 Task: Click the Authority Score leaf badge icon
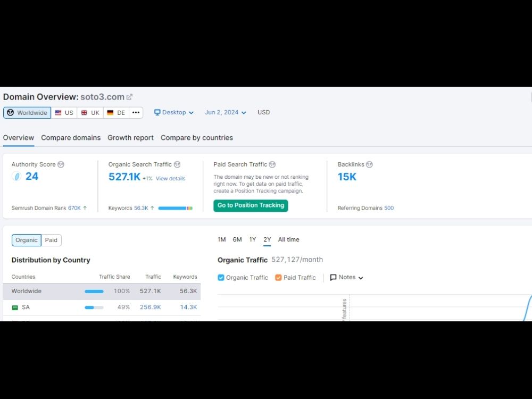[16, 177]
